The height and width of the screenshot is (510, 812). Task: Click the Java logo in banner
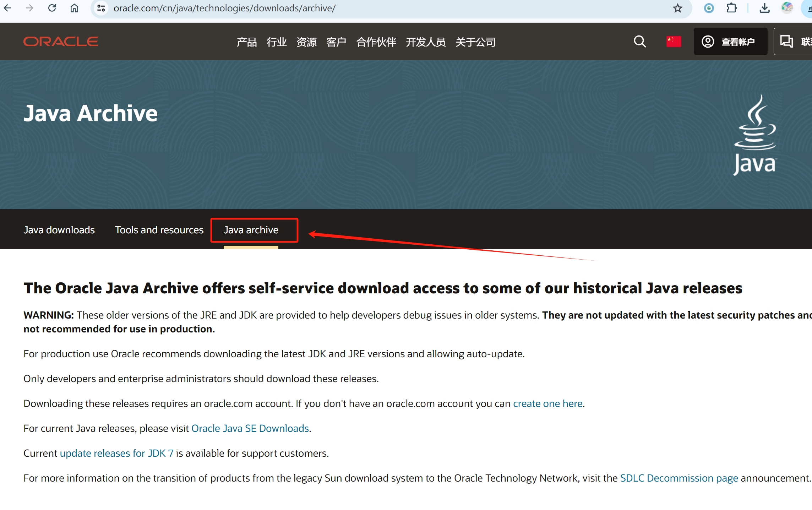point(755,135)
